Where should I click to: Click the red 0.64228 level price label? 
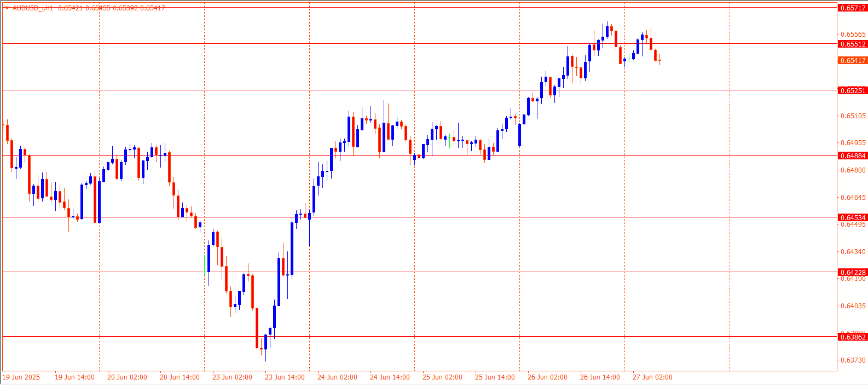(x=853, y=272)
